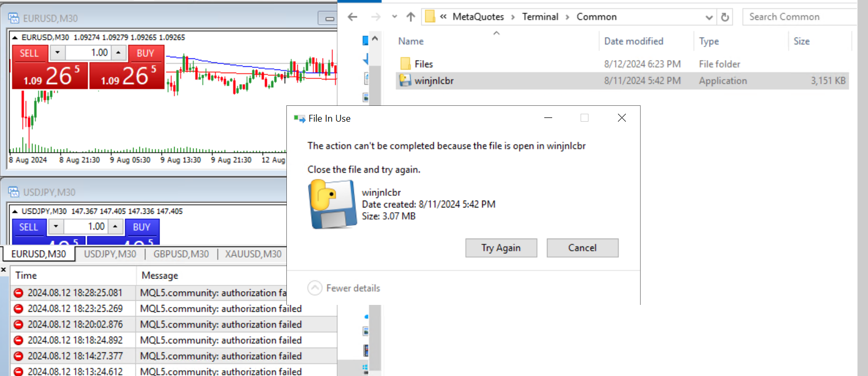The width and height of the screenshot is (868, 376).
Task: Click folder icon in Explorer address bar
Action: (x=430, y=17)
